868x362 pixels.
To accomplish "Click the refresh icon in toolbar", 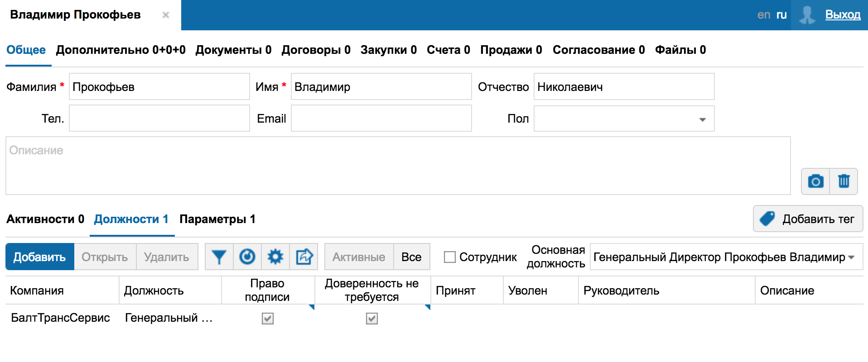I will (247, 257).
